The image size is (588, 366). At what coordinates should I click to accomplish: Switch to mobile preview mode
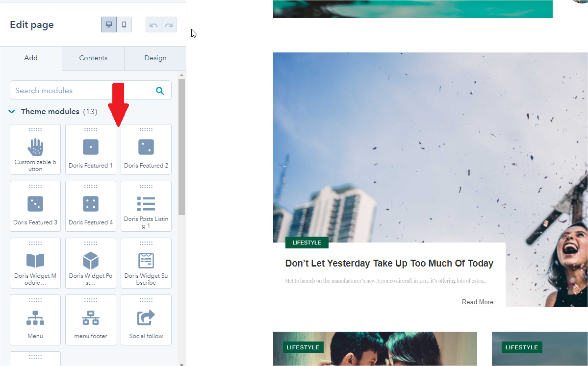pyautogui.click(x=124, y=24)
